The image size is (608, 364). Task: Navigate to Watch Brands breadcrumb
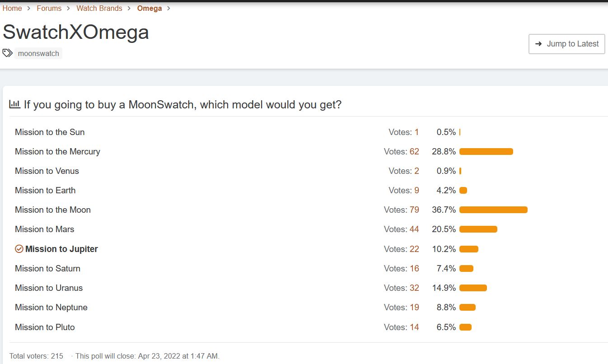point(99,8)
